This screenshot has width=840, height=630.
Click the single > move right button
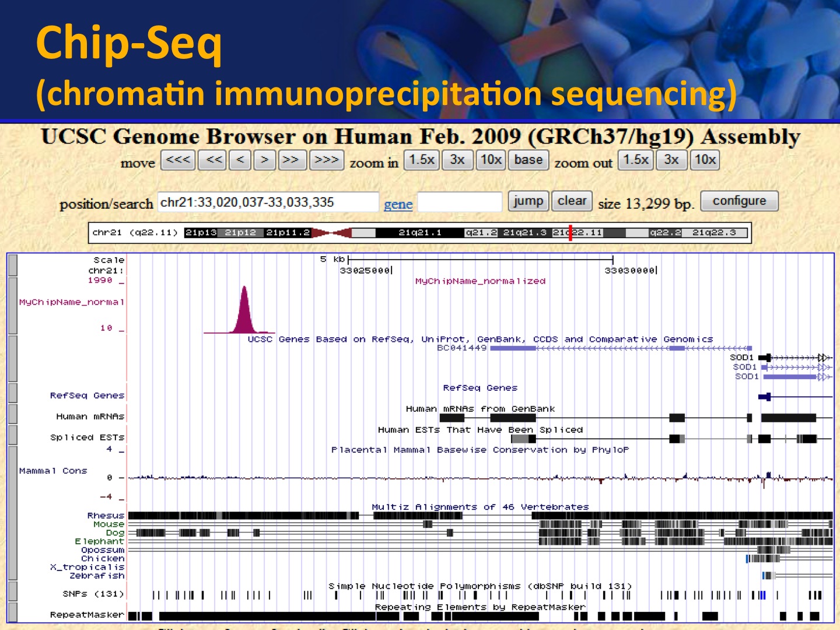tap(264, 160)
